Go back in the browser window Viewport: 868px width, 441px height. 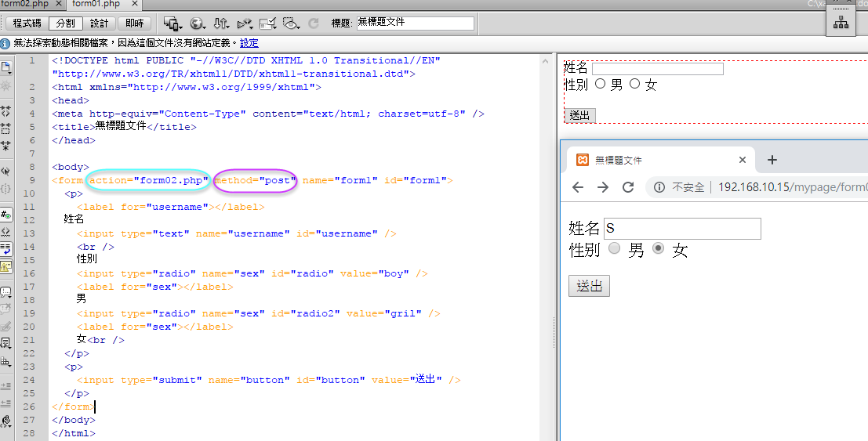578,187
